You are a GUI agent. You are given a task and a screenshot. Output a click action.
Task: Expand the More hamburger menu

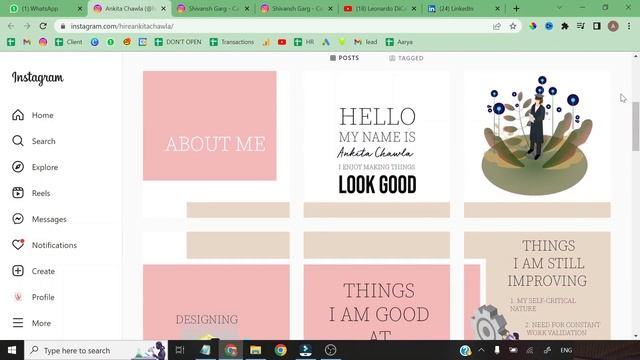[18, 323]
